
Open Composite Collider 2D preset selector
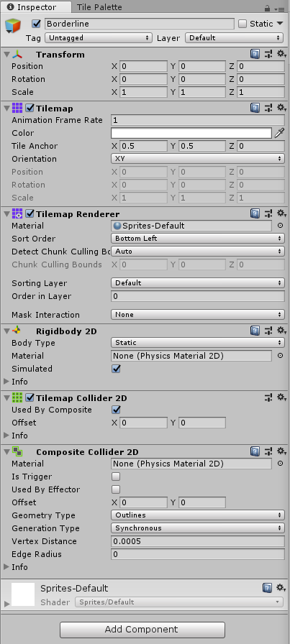pyautogui.click(x=268, y=452)
